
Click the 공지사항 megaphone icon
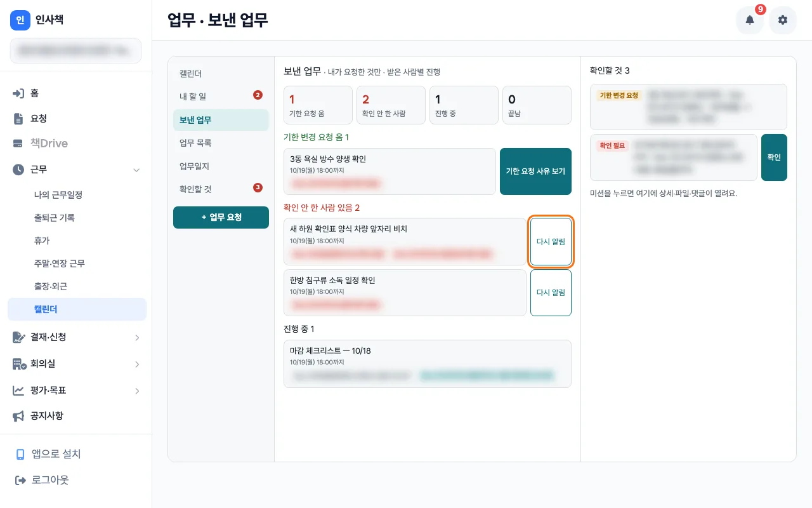click(x=18, y=416)
